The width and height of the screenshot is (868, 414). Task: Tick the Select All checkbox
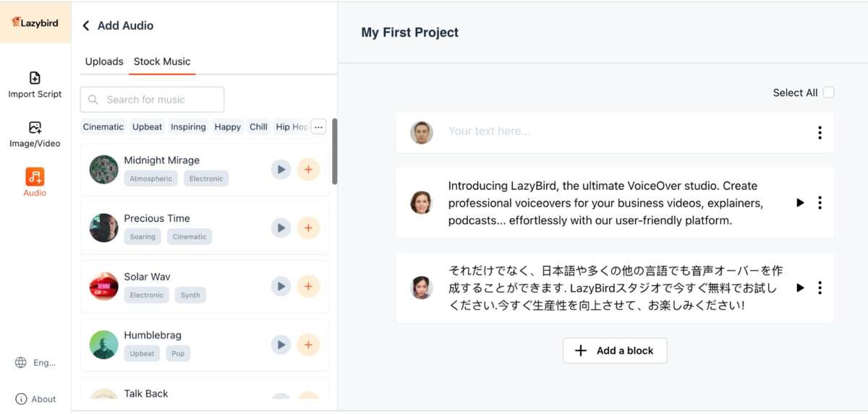point(829,92)
